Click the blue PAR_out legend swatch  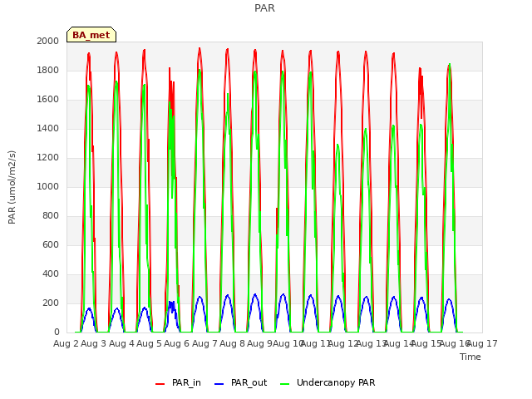[219, 384]
